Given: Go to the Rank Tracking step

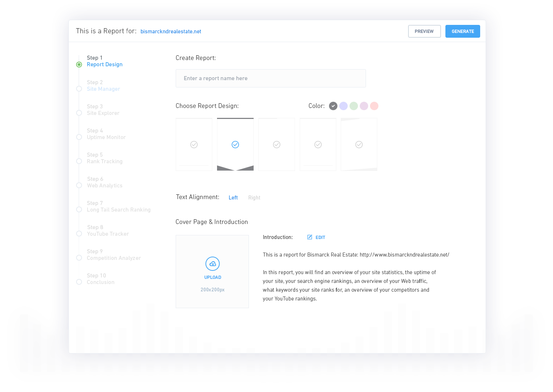Looking at the screenshot, I should pos(105,161).
